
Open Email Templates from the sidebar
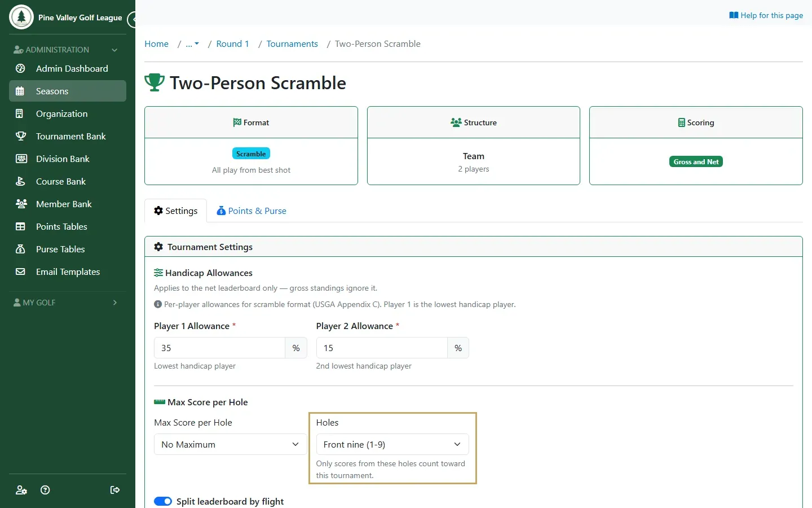68,271
